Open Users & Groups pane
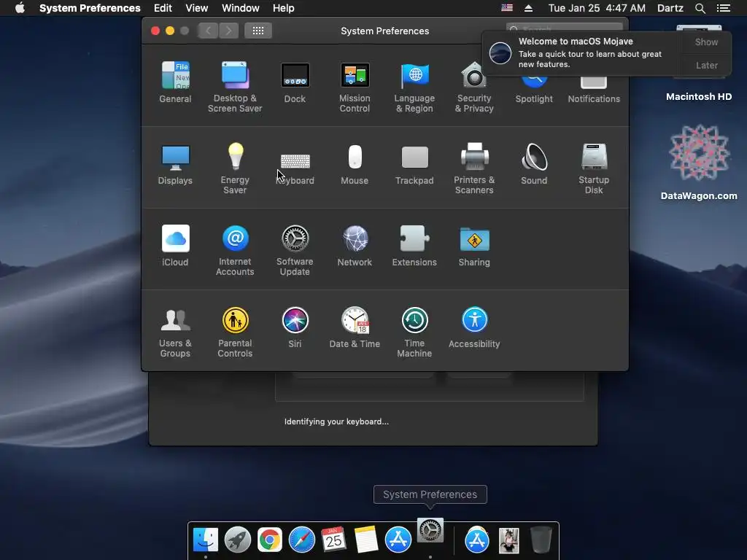Viewport: 747px width, 560px height. pyautogui.click(x=175, y=332)
